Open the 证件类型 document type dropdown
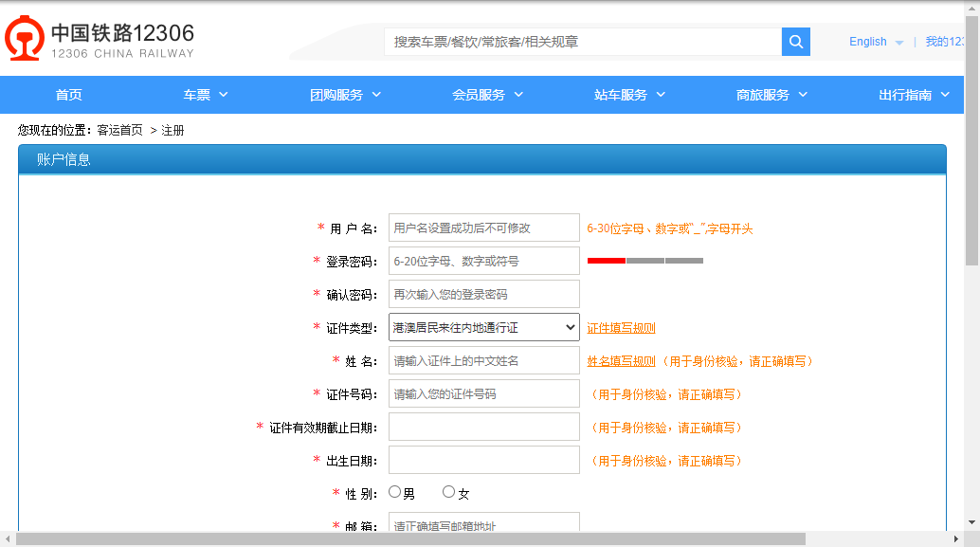Viewport: 980px width, 547px height. (x=483, y=326)
